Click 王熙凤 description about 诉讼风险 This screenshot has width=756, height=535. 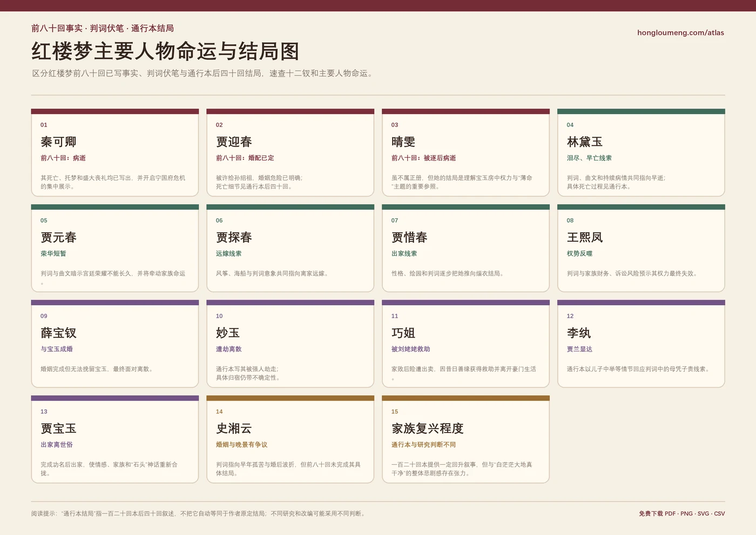tap(632, 273)
